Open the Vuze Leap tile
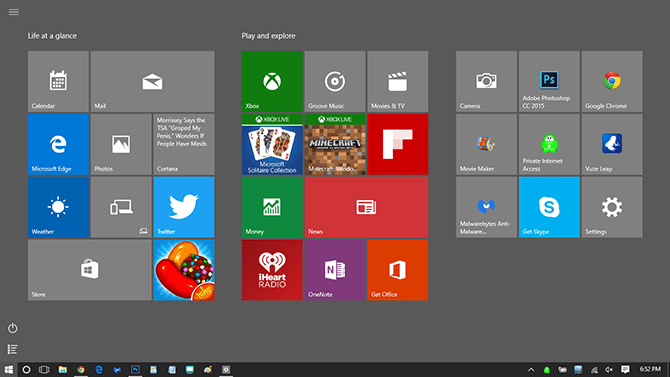 pyautogui.click(x=612, y=144)
